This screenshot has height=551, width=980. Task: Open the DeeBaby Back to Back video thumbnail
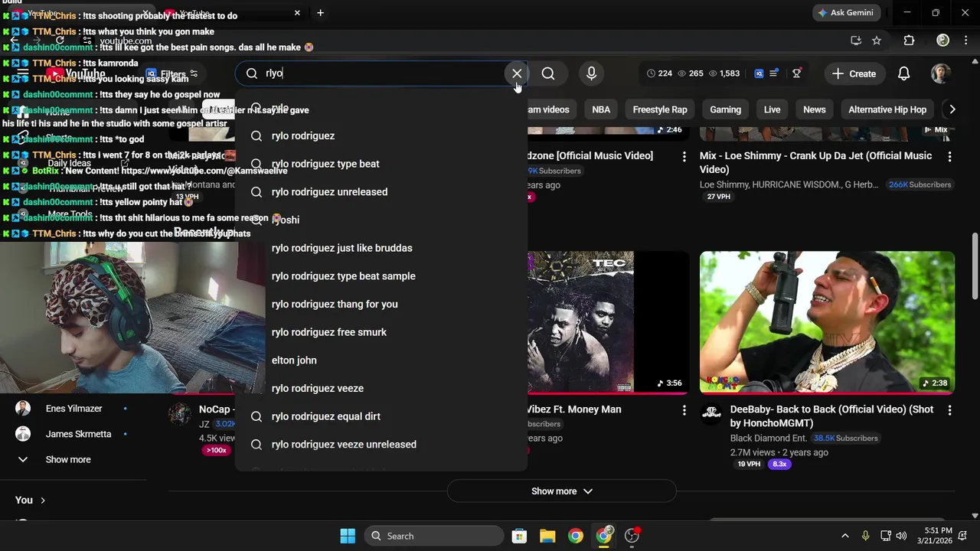tap(827, 322)
